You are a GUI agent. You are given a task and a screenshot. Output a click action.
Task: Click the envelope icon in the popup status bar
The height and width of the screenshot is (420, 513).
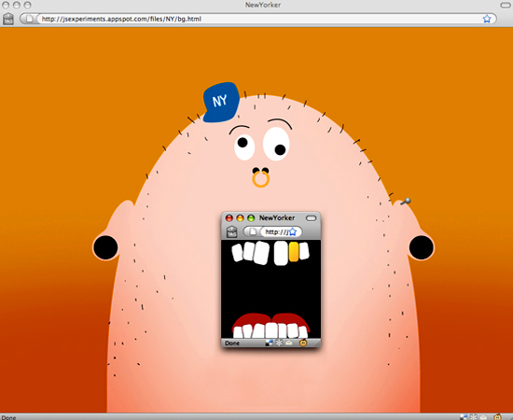pyautogui.click(x=289, y=343)
